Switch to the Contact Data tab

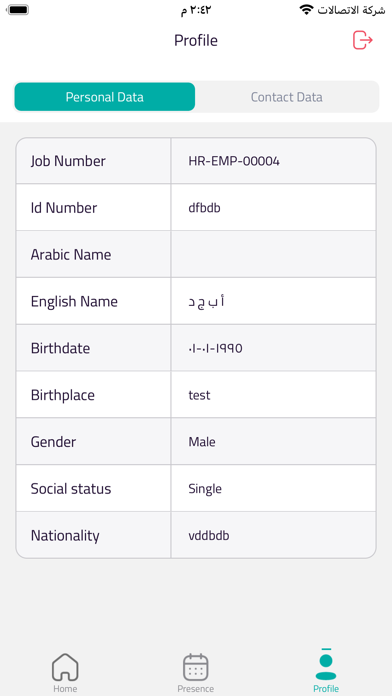click(287, 97)
